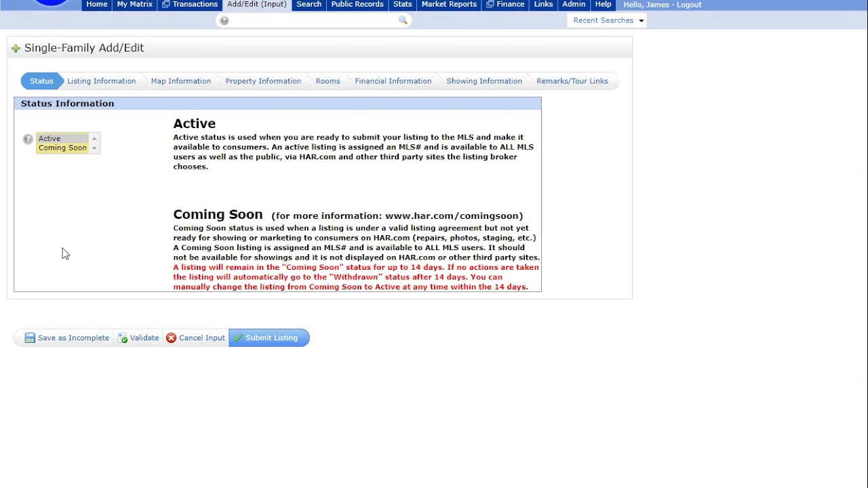Click the floppy disk Save icon
This screenshot has height=488, width=868.
point(30,338)
